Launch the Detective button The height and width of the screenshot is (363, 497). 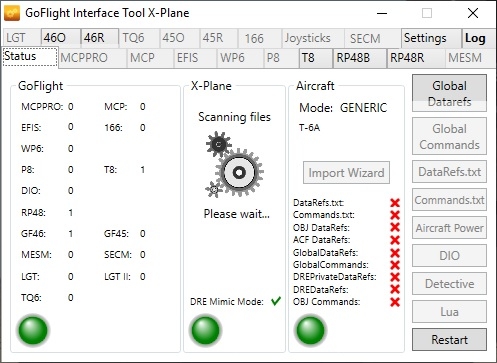[449, 284]
